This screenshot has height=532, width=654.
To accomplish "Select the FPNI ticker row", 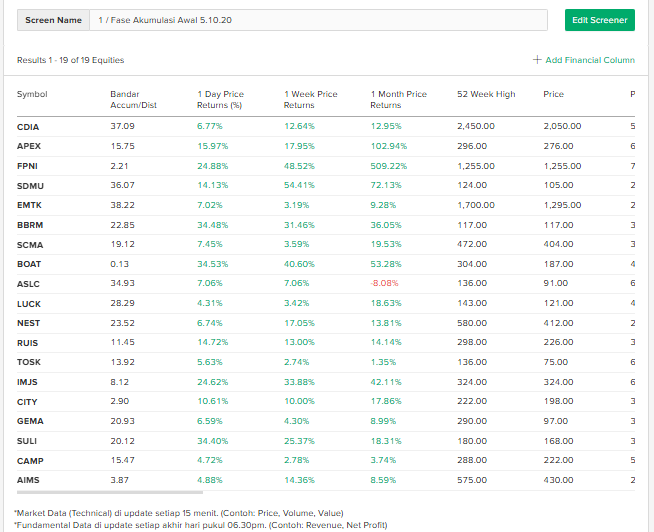I will [28, 166].
